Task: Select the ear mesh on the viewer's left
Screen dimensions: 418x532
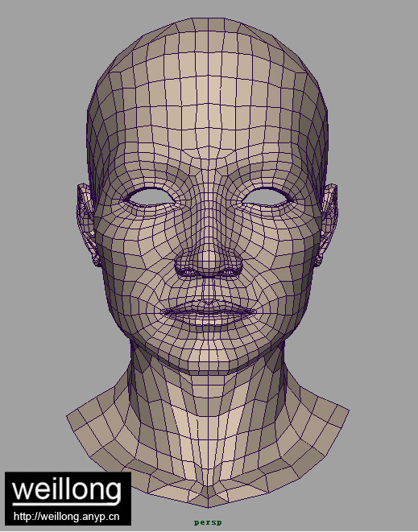Action: (x=88, y=224)
